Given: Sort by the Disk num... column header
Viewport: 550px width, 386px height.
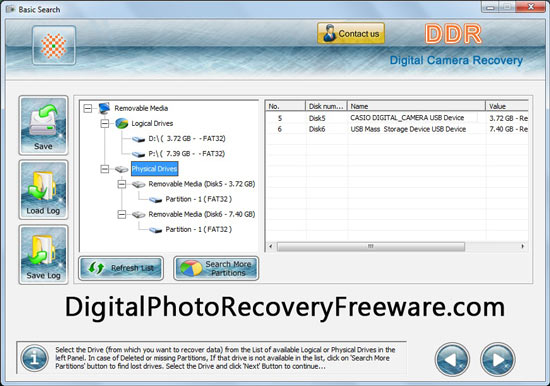Looking at the screenshot, I should (326, 106).
